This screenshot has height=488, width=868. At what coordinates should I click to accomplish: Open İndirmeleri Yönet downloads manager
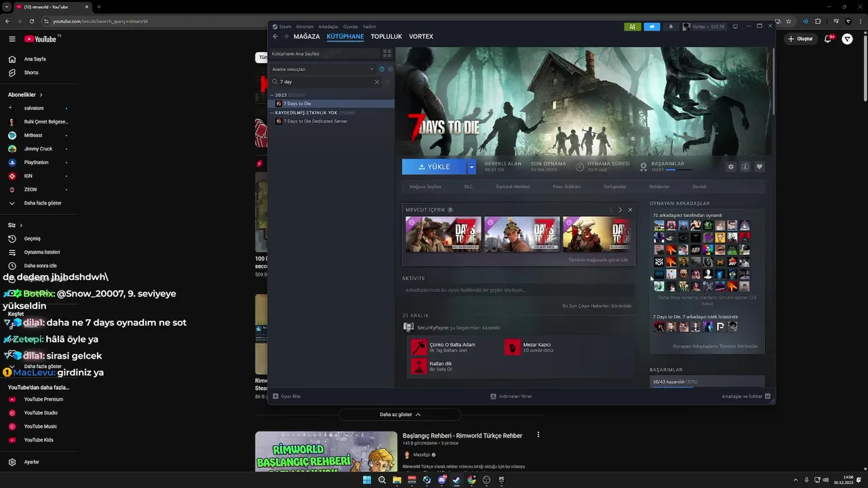[511, 396]
